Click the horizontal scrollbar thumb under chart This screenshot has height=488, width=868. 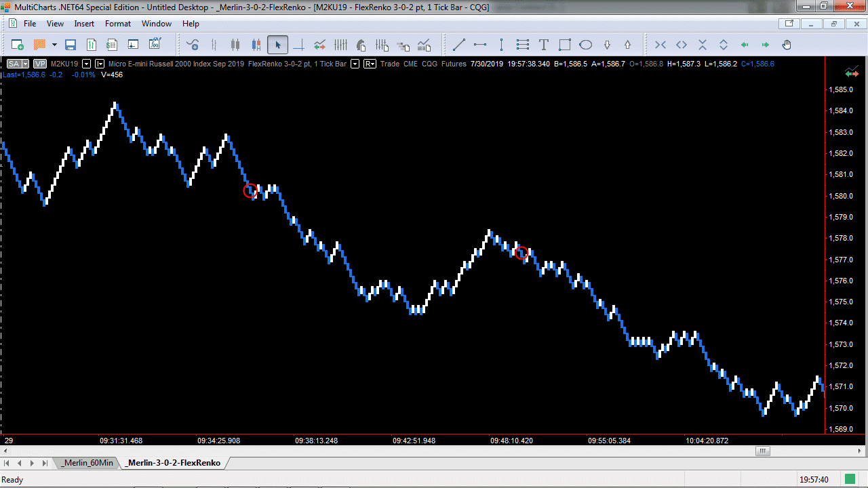click(763, 451)
